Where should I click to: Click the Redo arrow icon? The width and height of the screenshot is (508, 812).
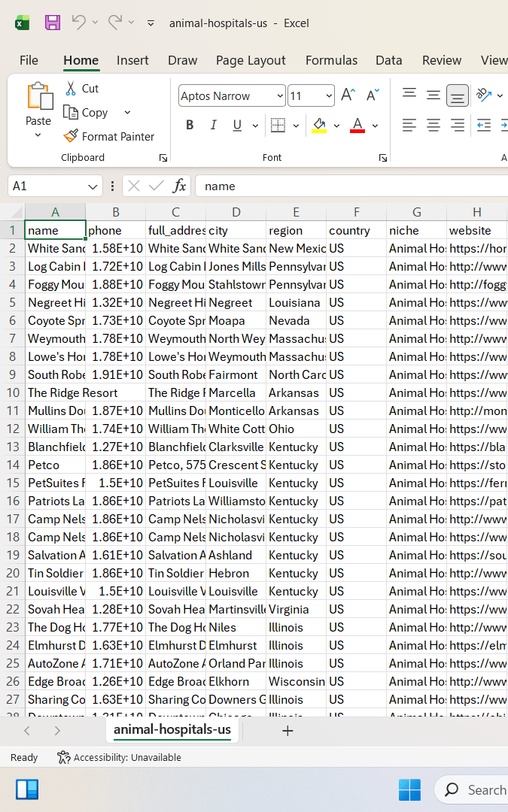click(x=115, y=23)
